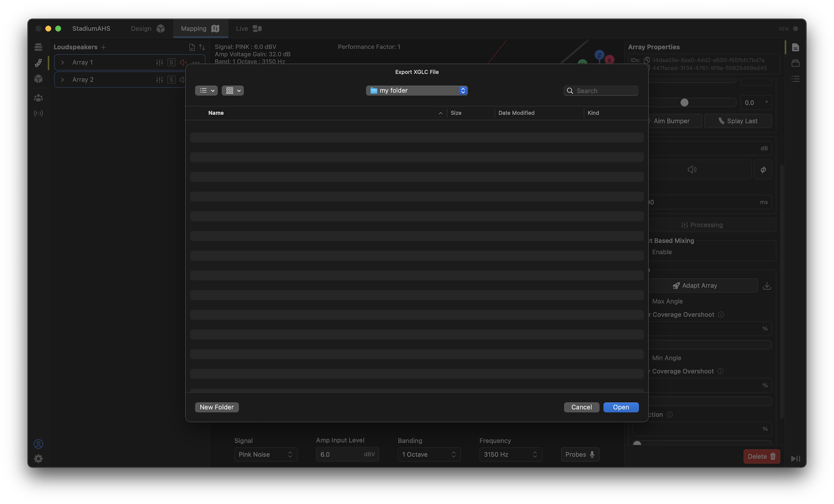Open the groups people icon in sidebar

(x=38, y=98)
